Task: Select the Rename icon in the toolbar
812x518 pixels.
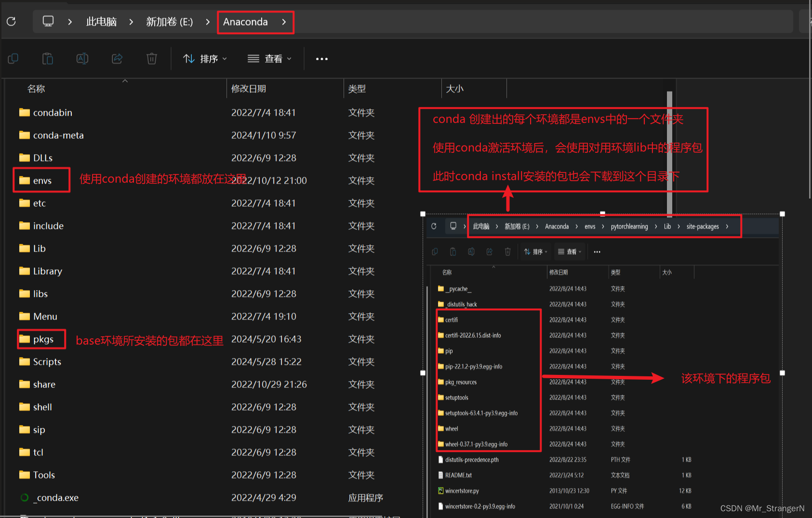Action: point(82,58)
